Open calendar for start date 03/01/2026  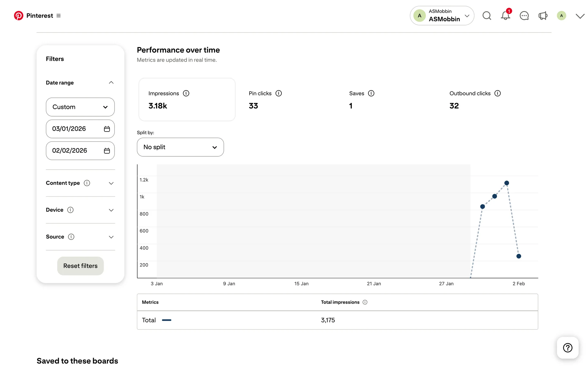click(x=107, y=129)
